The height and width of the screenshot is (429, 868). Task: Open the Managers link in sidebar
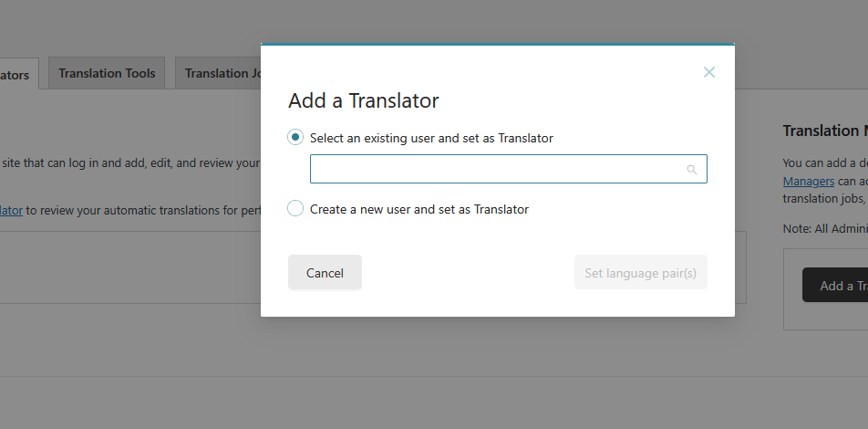[809, 181]
